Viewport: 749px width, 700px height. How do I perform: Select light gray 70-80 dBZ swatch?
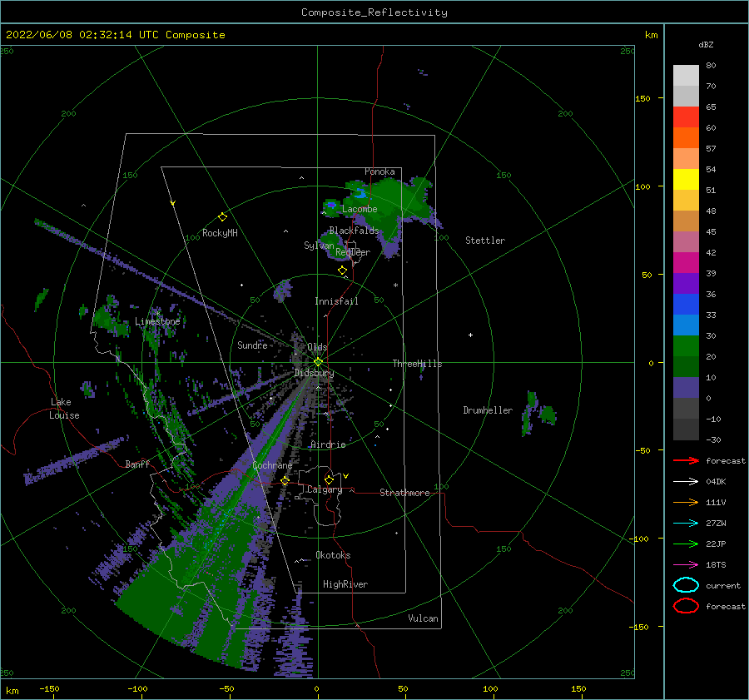point(686,76)
